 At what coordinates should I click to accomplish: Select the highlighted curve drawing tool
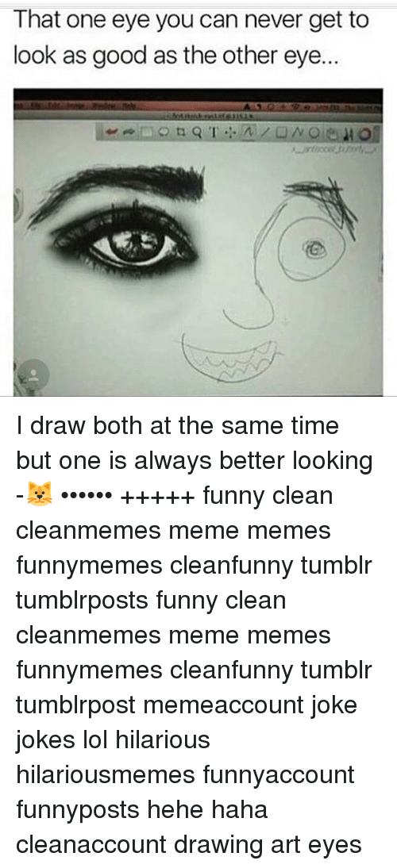point(248,131)
